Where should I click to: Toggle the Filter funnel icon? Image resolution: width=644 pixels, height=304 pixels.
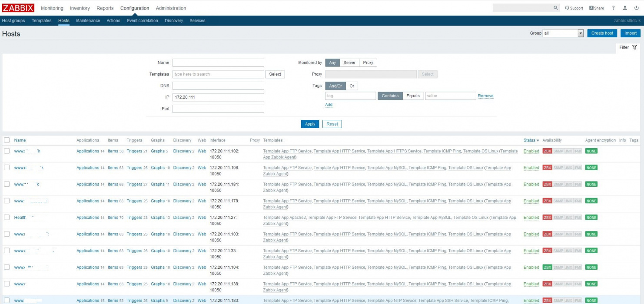point(634,47)
